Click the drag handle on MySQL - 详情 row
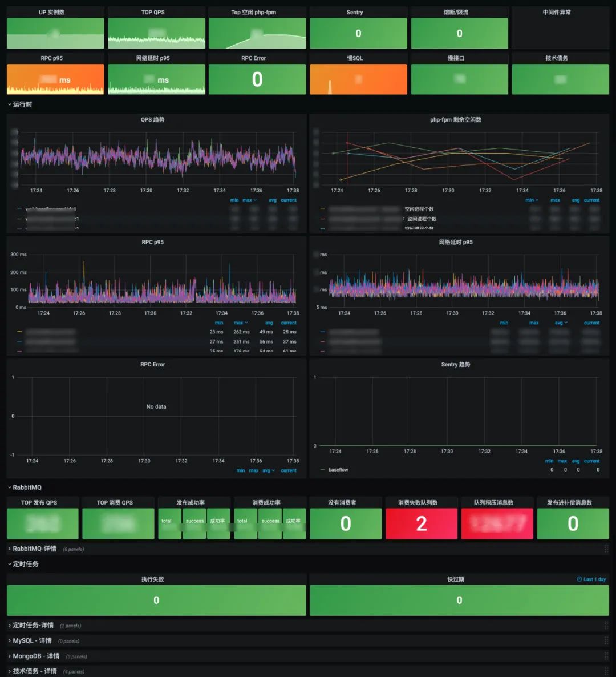Image resolution: width=616 pixels, height=677 pixels. click(x=606, y=640)
